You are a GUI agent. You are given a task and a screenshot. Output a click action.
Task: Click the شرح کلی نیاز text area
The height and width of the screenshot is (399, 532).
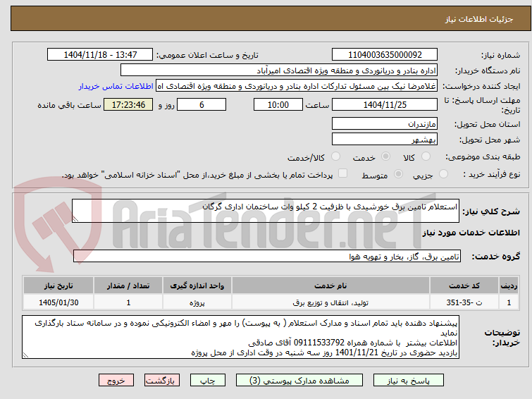(x=266, y=211)
